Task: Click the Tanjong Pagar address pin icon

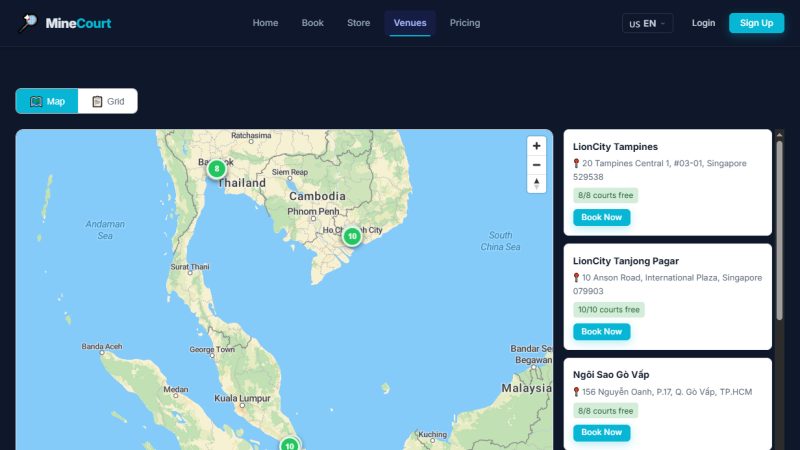Action: pyautogui.click(x=577, y=278)
